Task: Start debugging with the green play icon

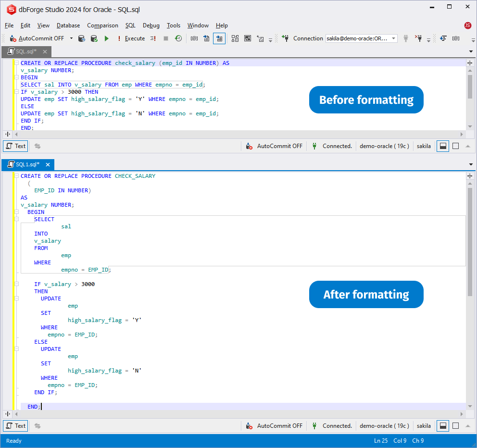Action: [x=106, y=38]
